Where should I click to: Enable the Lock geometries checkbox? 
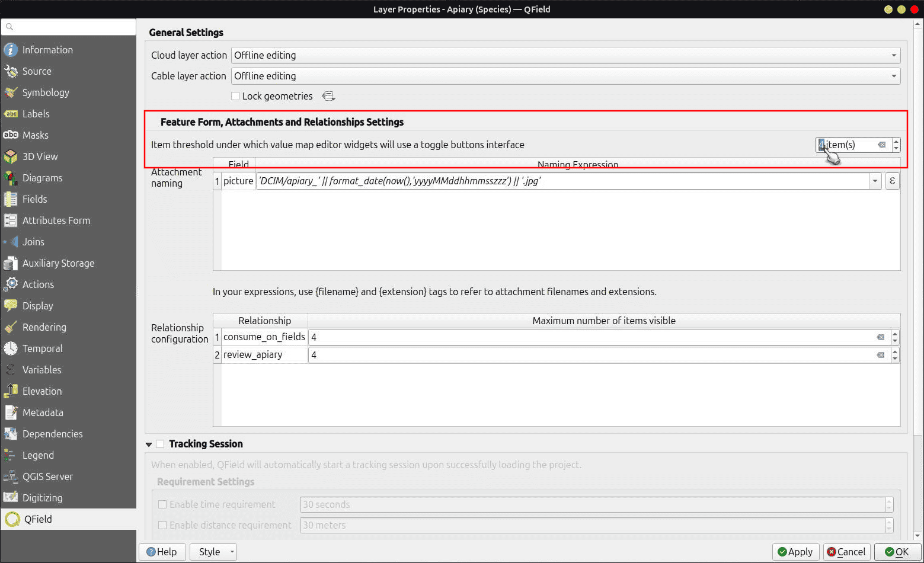click(x=235, y=96)
